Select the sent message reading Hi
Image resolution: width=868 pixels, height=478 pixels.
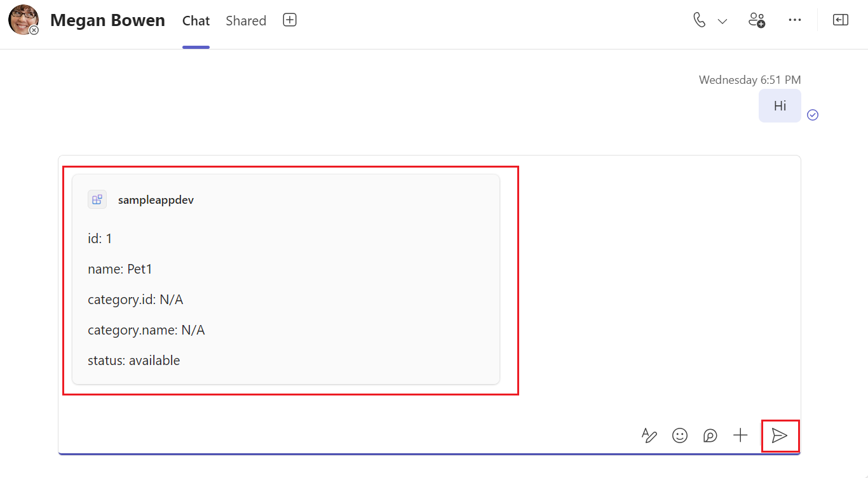[780, 105]
